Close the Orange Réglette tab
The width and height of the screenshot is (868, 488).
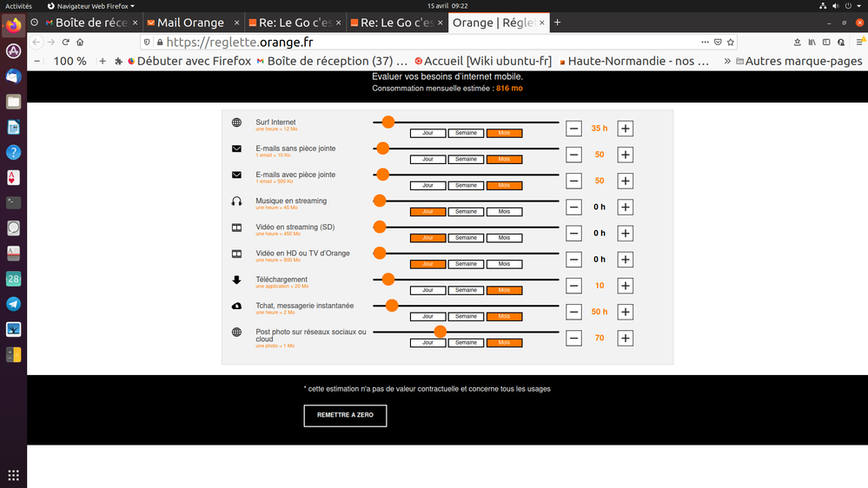pos(542,23)
